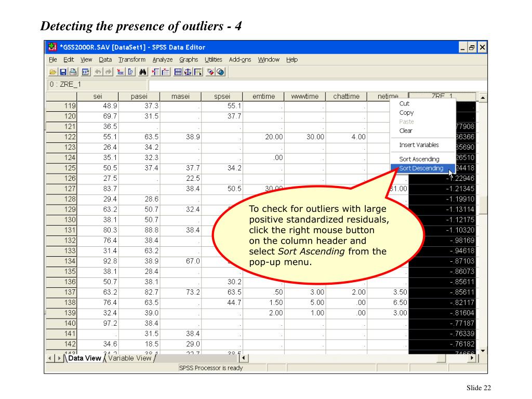
Task: Click the vertical scrollbar up arrow
Action: coord(483,97)
